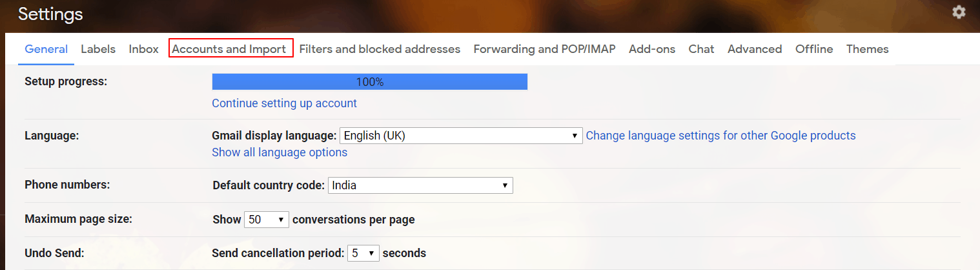Open the Chat settings tab
This screenshot has width=980, height=270.
pos(701,49)
